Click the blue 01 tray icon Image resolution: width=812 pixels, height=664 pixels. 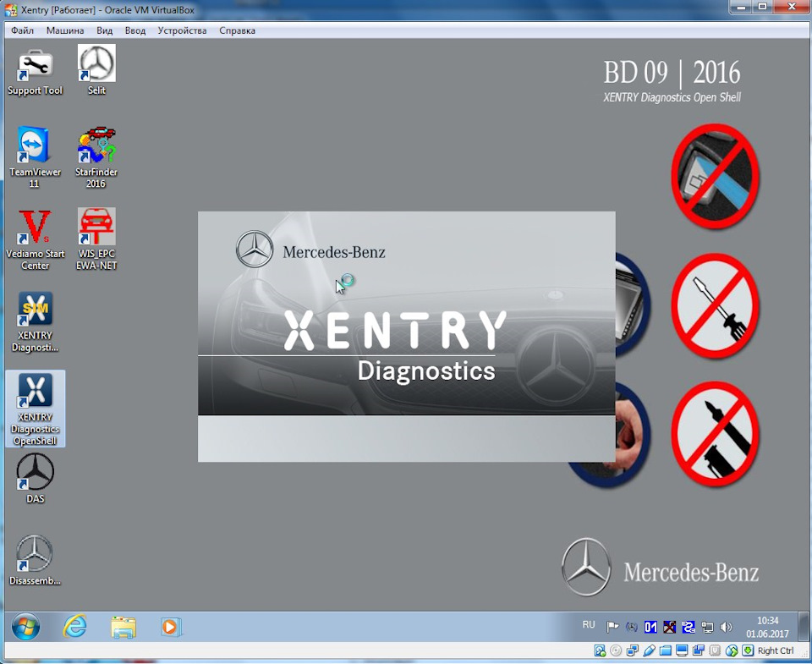coord(650,628)
